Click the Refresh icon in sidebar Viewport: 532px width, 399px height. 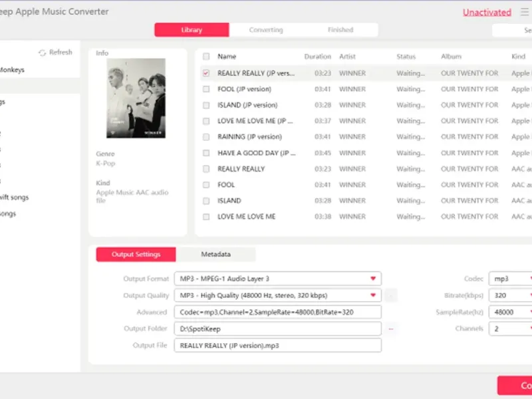[x=42, y=53]
